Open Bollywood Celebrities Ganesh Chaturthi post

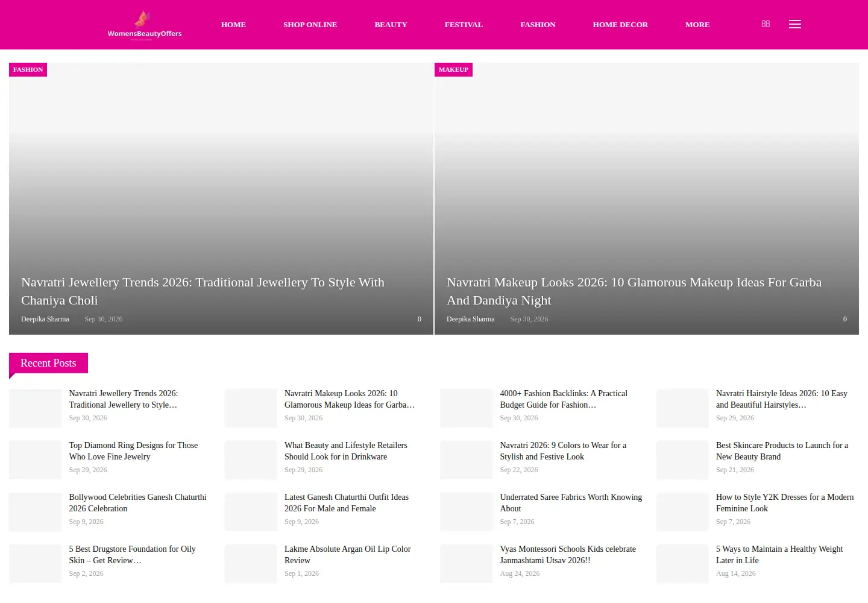pos(137,503)
